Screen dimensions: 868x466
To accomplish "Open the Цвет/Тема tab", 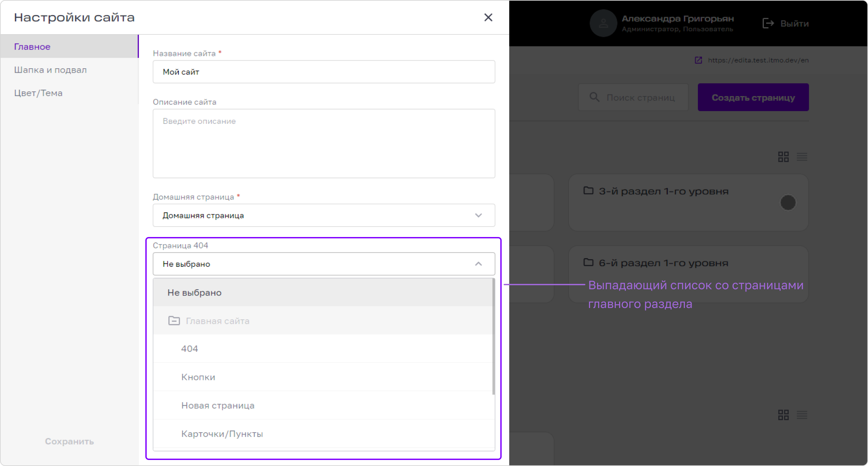I will pos(69,93).
